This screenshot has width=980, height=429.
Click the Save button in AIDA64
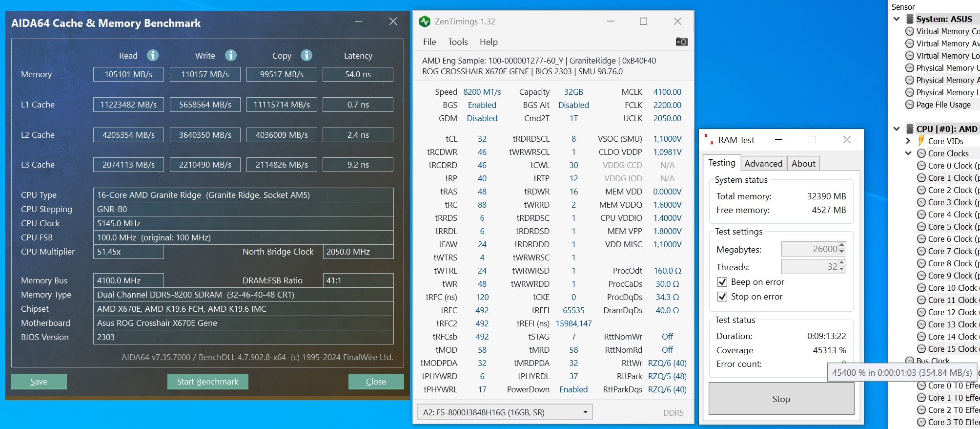pos(39,382)
